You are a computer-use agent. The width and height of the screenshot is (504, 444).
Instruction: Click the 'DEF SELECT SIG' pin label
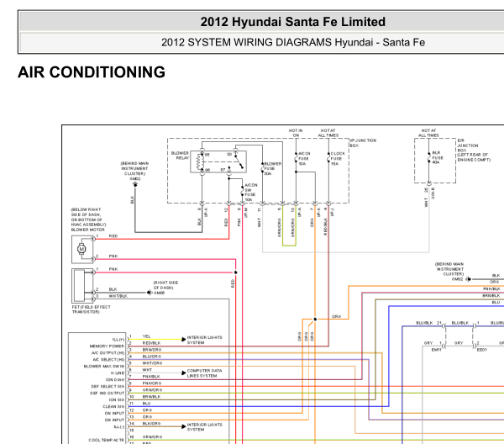tap(108, 387)
